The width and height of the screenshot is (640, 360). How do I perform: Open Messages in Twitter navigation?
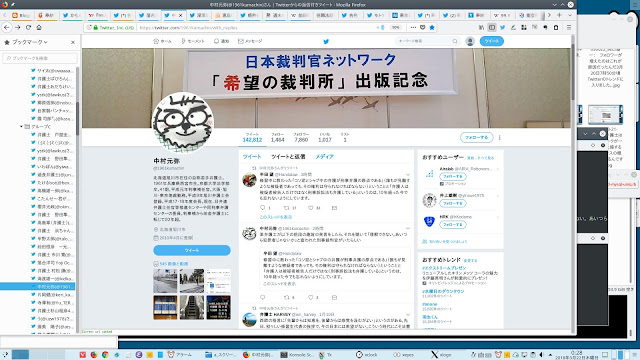coord(250,41)
